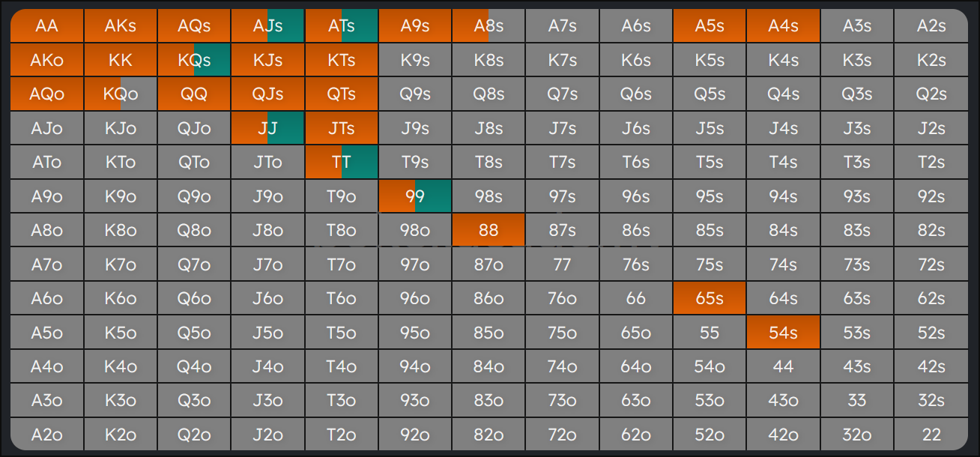
Task: Select the split-colored AJs cell
Action: 267,26
